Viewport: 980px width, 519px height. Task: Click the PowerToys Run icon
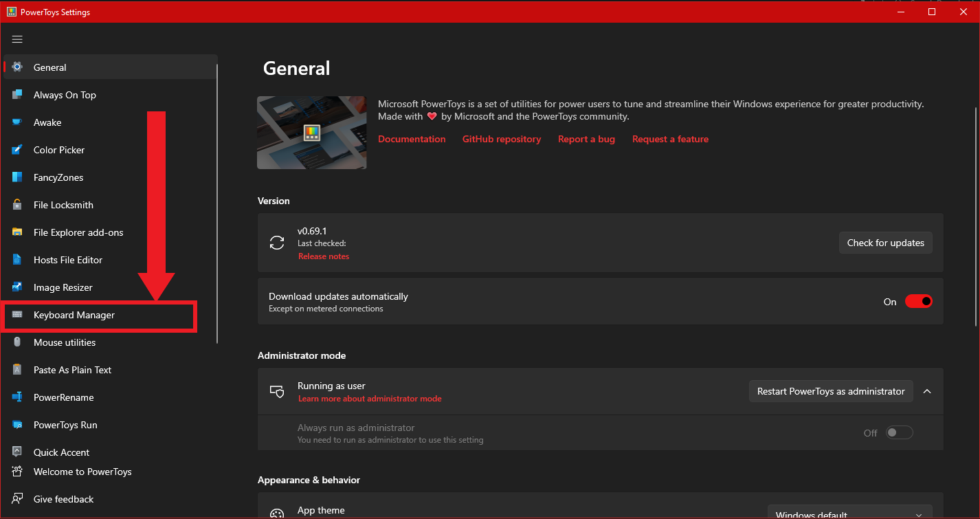point(17,424)
